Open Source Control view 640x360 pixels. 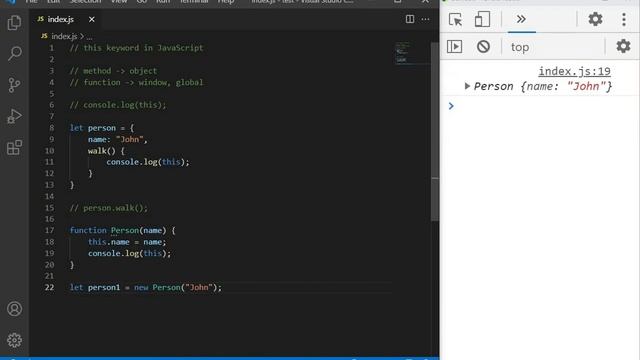[14, 85]
